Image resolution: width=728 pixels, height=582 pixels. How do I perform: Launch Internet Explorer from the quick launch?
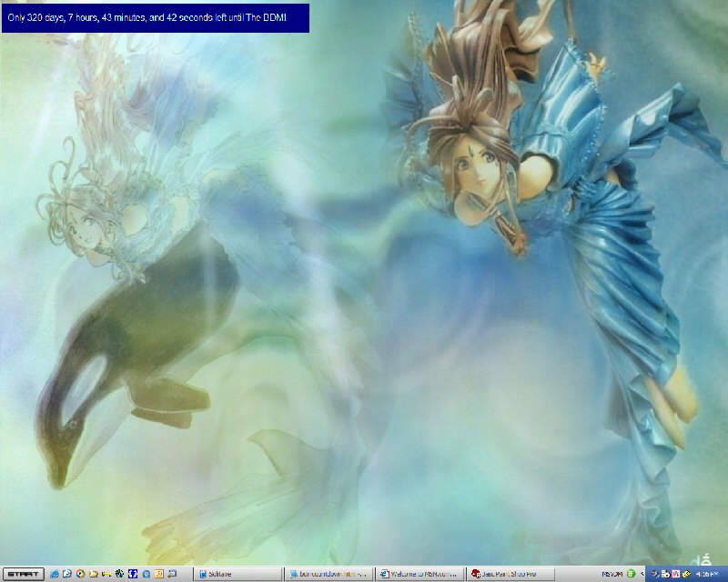(x=55, y=574)
